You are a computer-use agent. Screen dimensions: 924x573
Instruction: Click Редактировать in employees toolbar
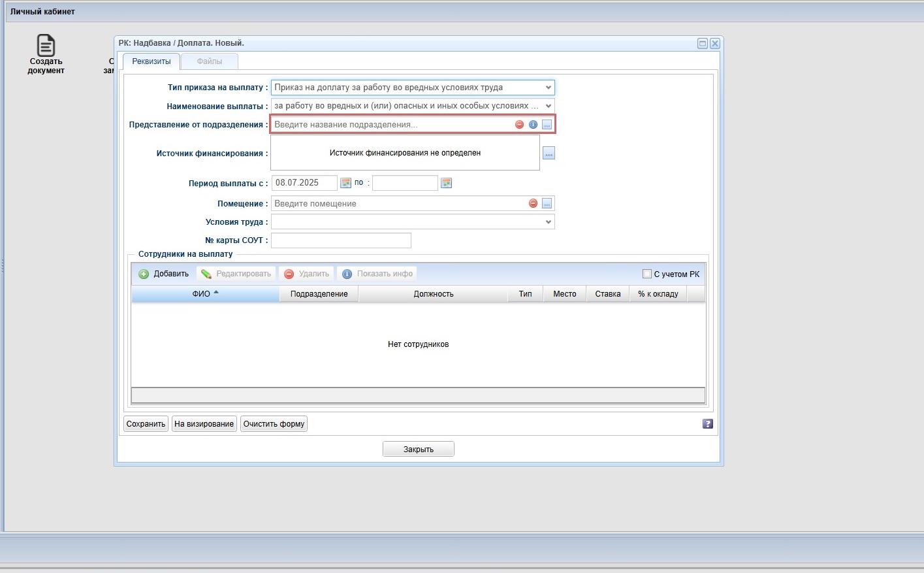click(x=236, y=274)
